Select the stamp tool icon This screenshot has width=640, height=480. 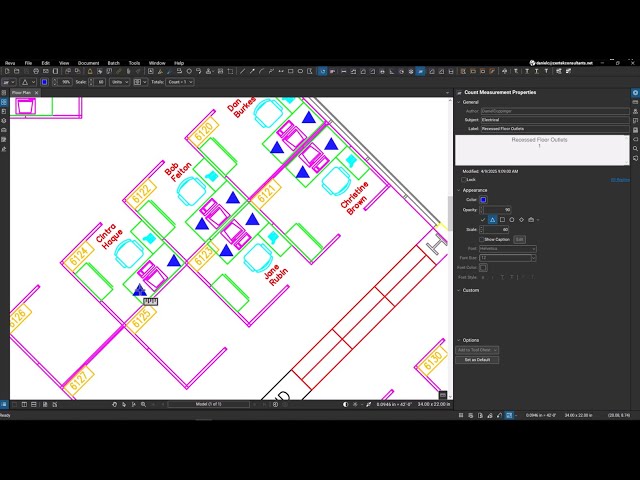click(x=209, y=71)
